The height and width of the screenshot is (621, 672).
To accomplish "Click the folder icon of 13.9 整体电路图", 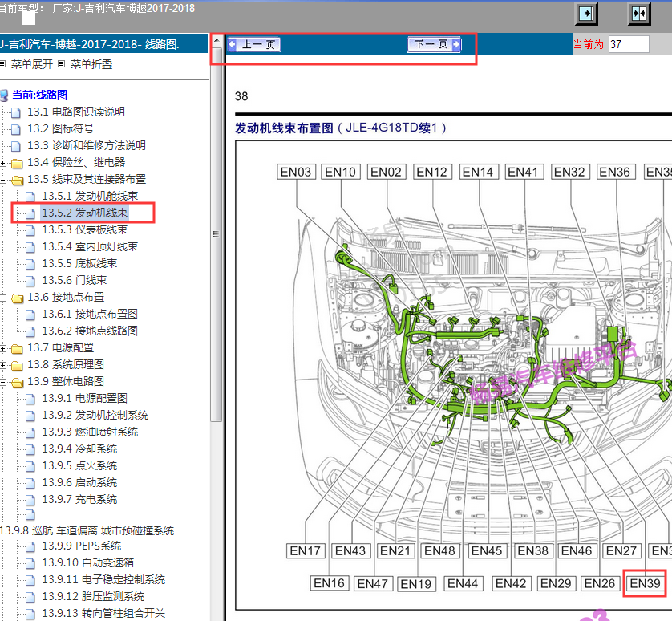I will pos(17,382).
